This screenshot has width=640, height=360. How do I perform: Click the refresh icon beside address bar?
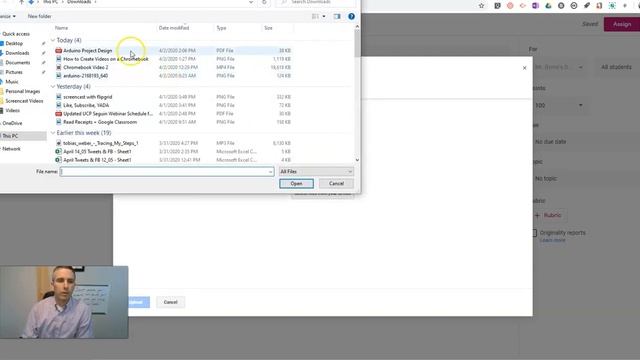click(264, 2)
